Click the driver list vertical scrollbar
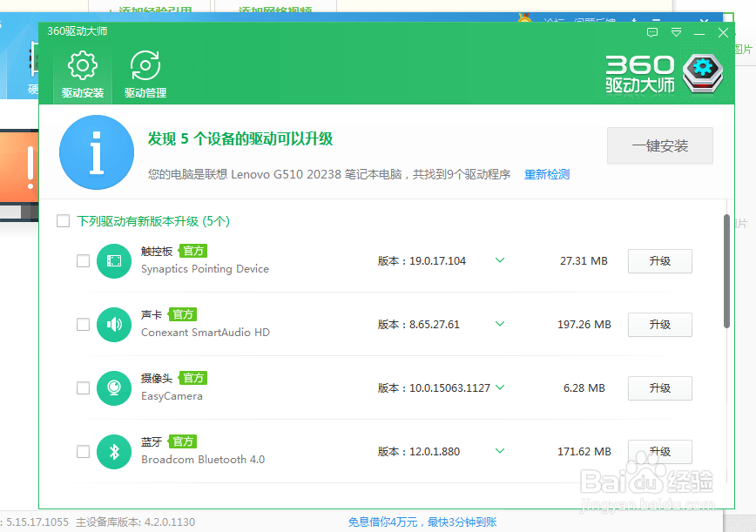 click(726, 272)
